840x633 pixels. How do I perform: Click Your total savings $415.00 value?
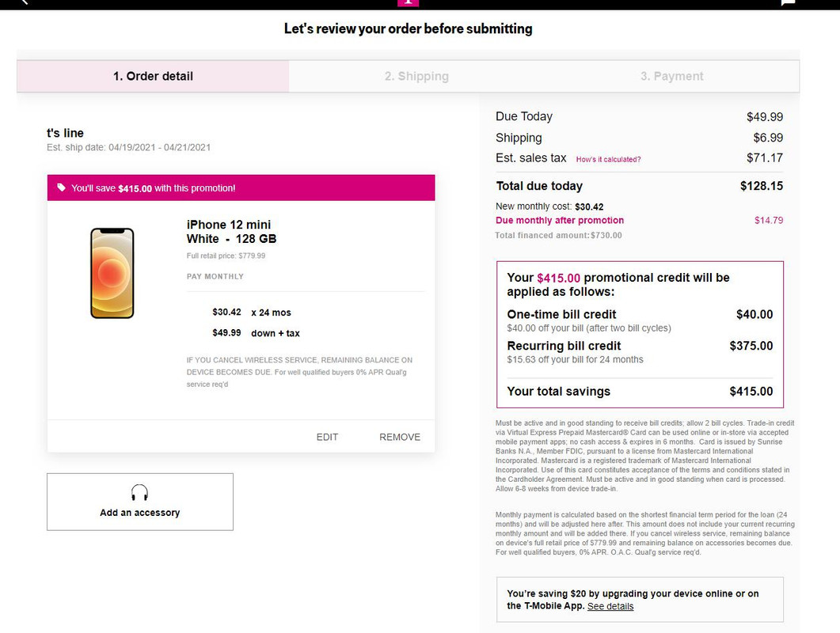pos(751,392)
